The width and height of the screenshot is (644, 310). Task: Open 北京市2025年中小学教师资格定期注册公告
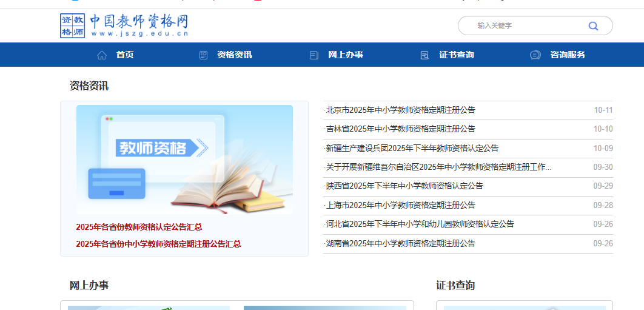(400, 110)
